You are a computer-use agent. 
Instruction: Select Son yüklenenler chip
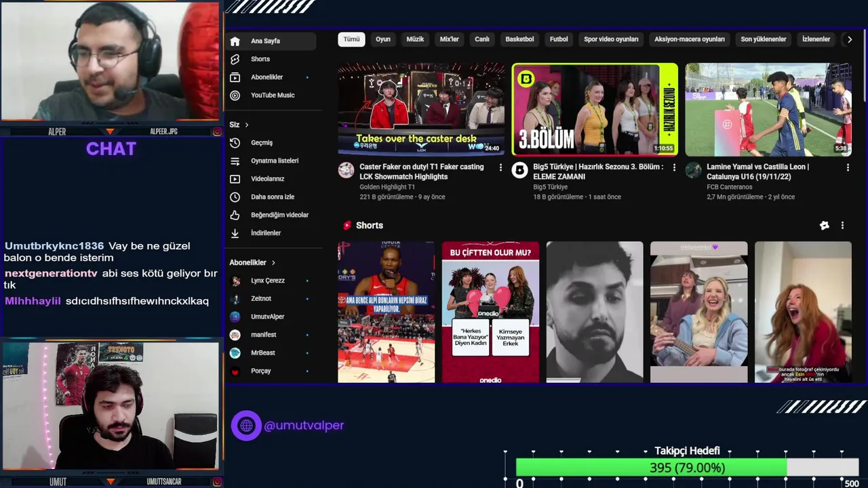pos(764,39)
